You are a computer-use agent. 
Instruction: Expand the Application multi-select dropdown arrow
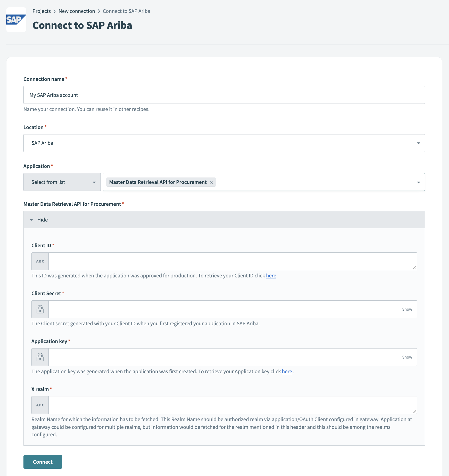click(x=418, y=182)
